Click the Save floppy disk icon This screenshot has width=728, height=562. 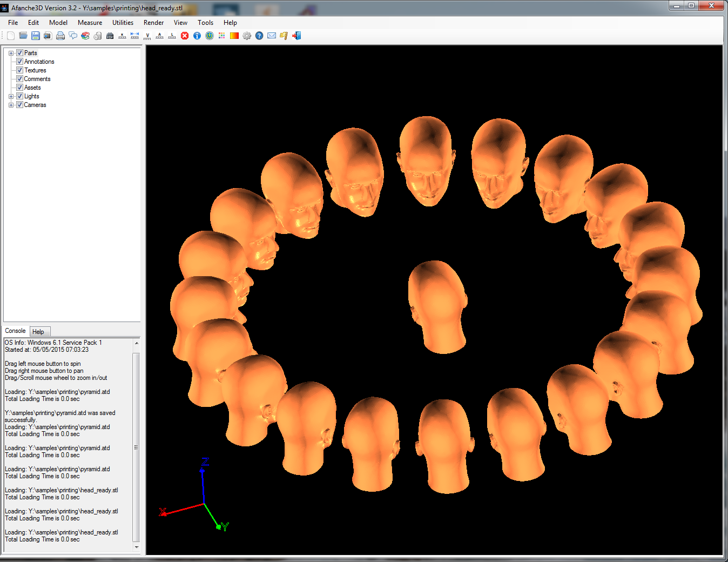click(x=36, y=36)
